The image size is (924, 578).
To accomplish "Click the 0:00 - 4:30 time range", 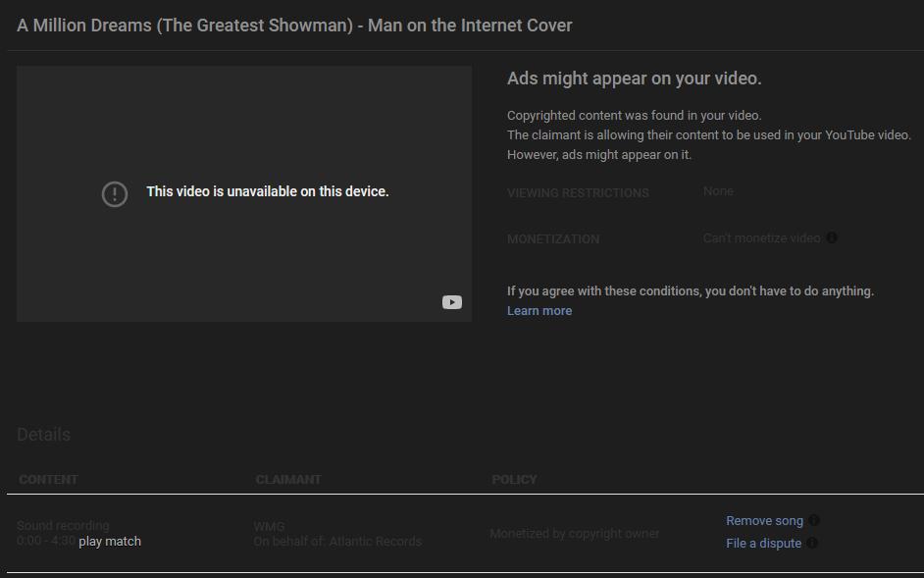I will click(46, 541).
